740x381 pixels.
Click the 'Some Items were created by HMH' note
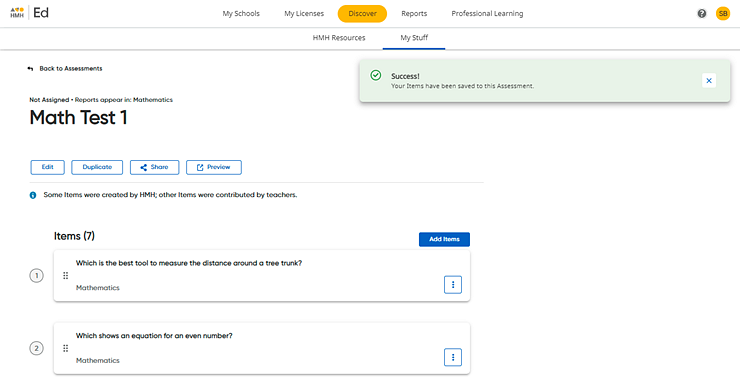(x=170, y=195)
